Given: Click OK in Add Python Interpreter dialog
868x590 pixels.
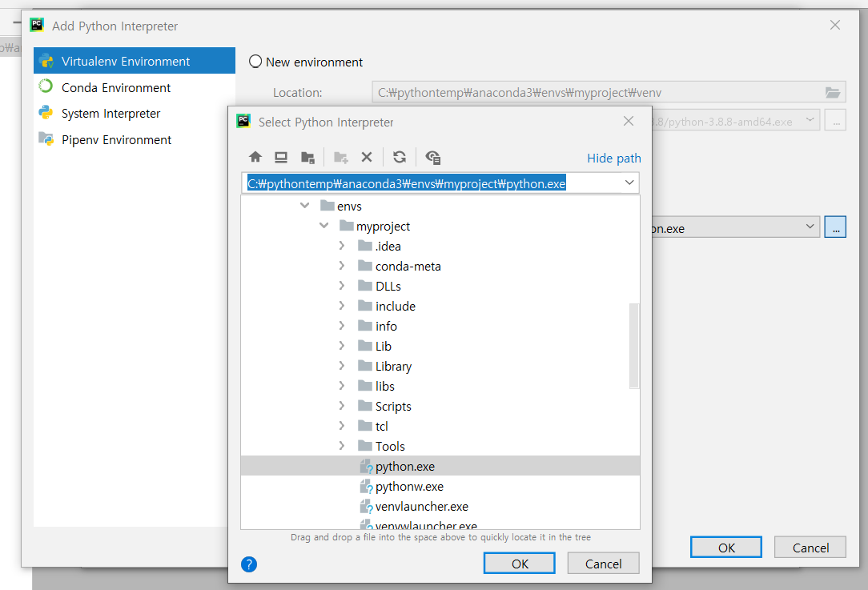Looking at the screenshot, I should click(x=725, y=548).
